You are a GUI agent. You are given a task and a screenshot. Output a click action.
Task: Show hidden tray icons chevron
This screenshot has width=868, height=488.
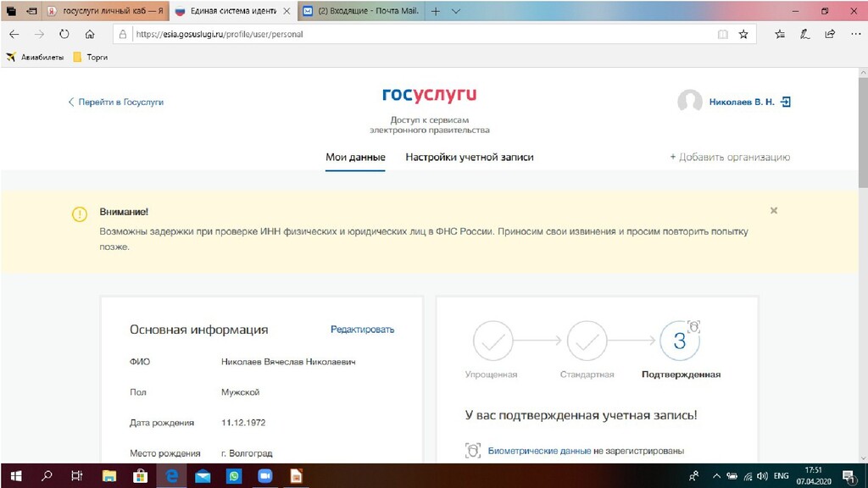click(716, 476)
